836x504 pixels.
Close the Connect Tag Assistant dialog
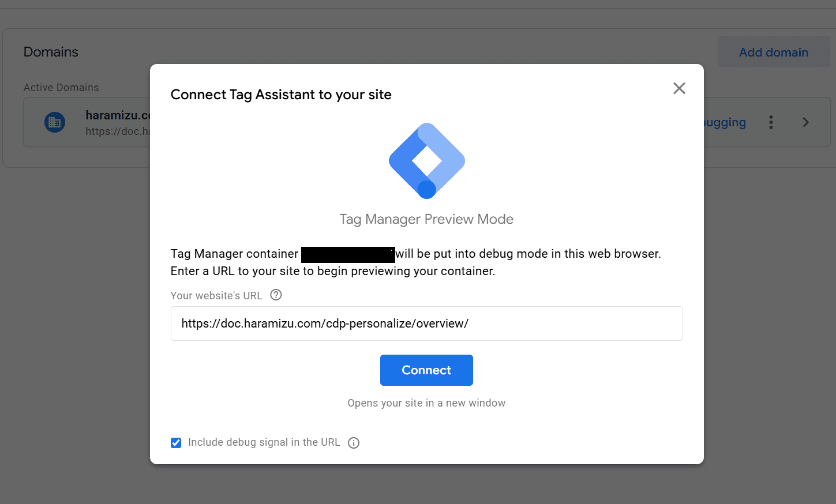[x=679, y=88]
